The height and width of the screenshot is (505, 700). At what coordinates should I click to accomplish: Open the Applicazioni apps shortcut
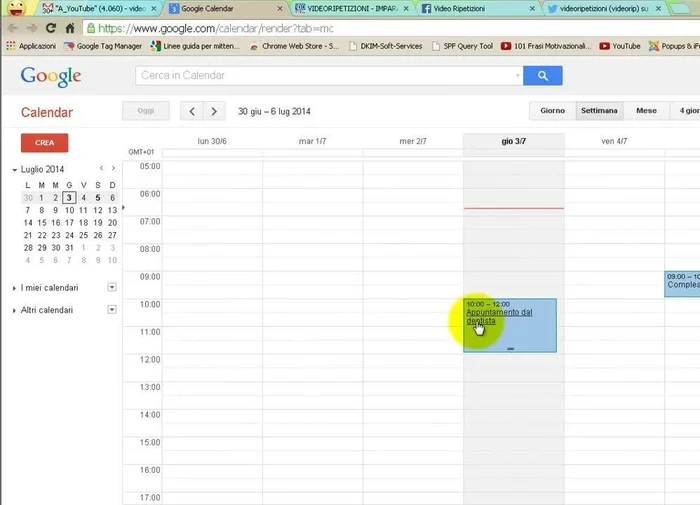[x=31, y=46]
